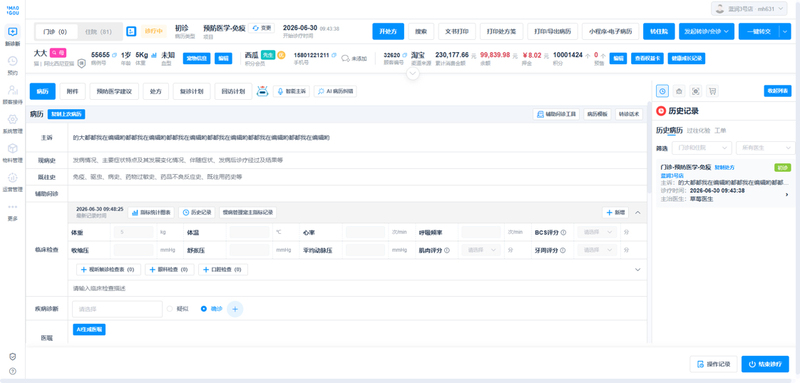Image resolution: width=800 pixels, height=383 pixels.
Task: Open the BCS评分 select dropdown
Action: click(x=597, y=233)
